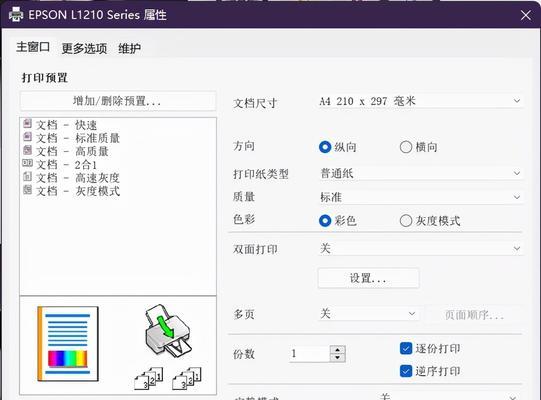Select the 文档 - 灰度模式 preset text
541x400 pixels.
[78, 191]
